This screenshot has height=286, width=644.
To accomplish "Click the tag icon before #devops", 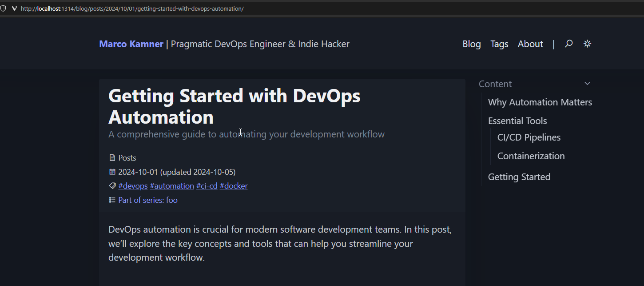I will (112, 186).
